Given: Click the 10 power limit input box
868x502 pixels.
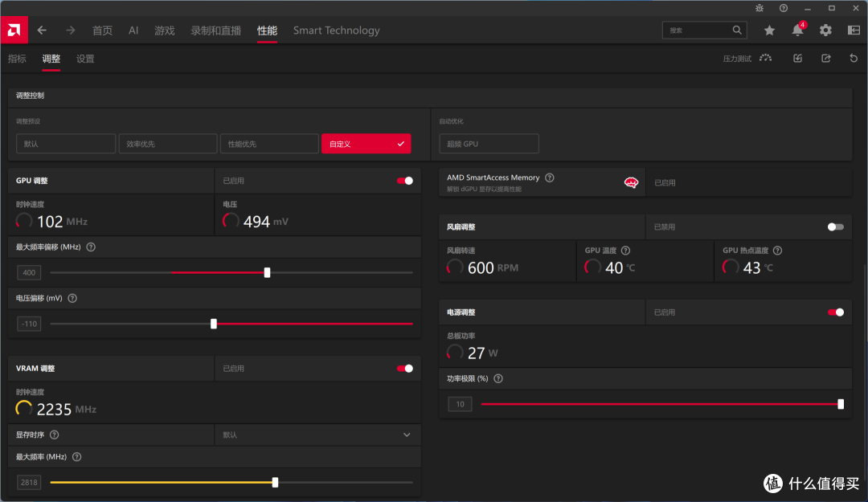Looking at the screenshot, I should (460, 404).
